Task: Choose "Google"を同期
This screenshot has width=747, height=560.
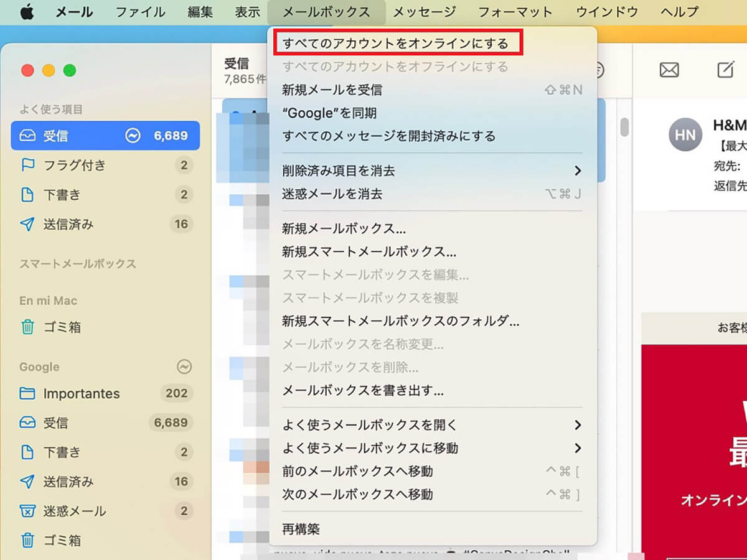Action: (x=432, y=113)
